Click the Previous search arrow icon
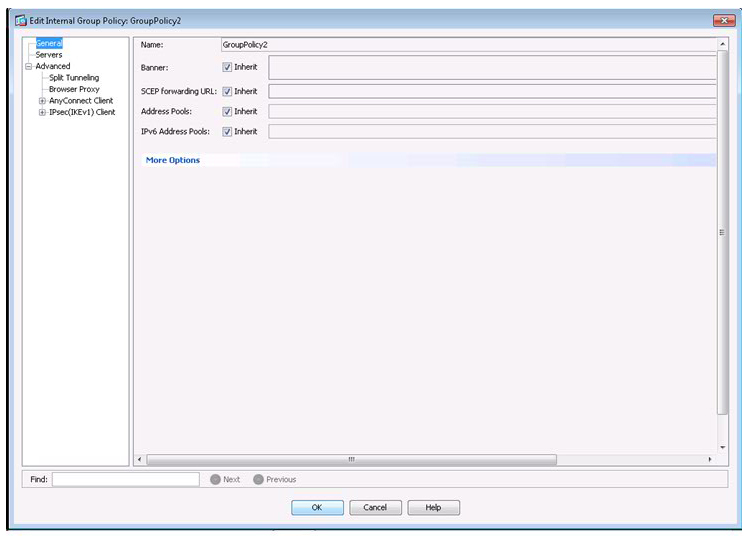The width and height of the screenshot is (754, 539). pyautogui.click(x=258, y=480)
